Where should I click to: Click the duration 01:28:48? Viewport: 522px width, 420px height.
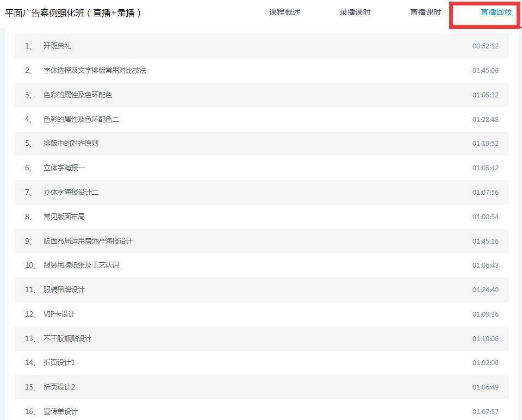click(x=486, y=119)
